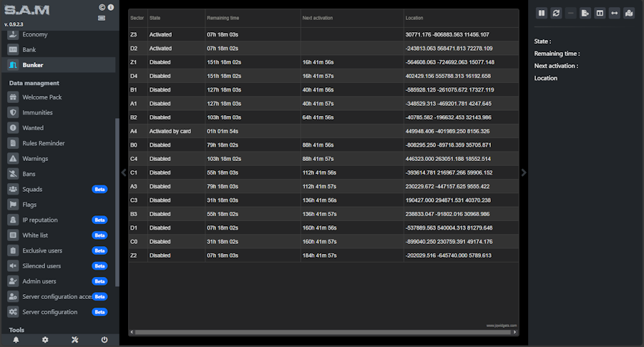Image resolution: width=644 pixels, height=347 pixels.
Task: Click the export file icon
Action: [x=585, y=13]
